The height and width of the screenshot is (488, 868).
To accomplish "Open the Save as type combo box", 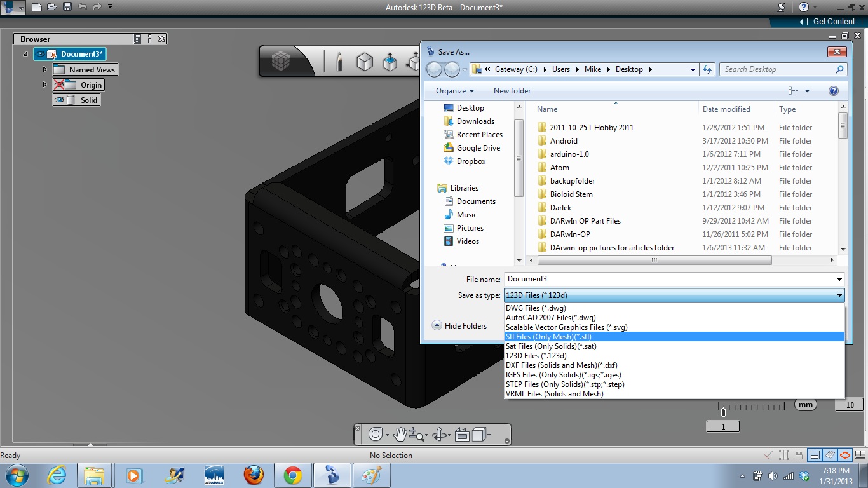I will [674, 295].
